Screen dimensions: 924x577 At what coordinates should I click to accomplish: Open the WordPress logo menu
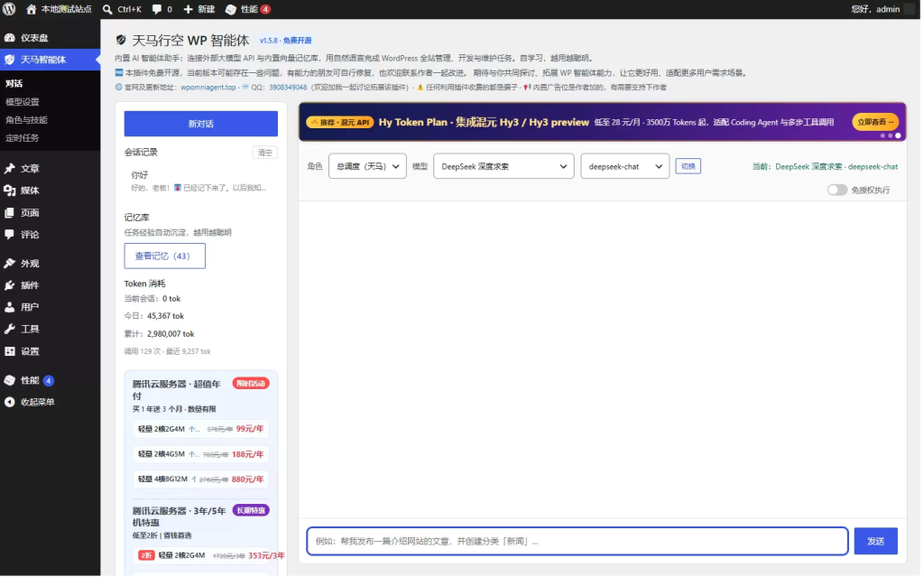click(9, 9)
